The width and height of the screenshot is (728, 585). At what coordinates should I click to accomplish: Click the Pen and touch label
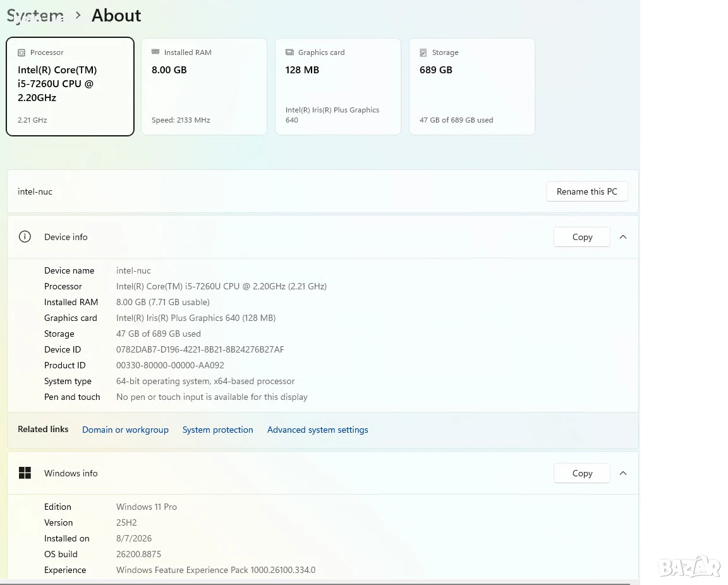[72, 397]
